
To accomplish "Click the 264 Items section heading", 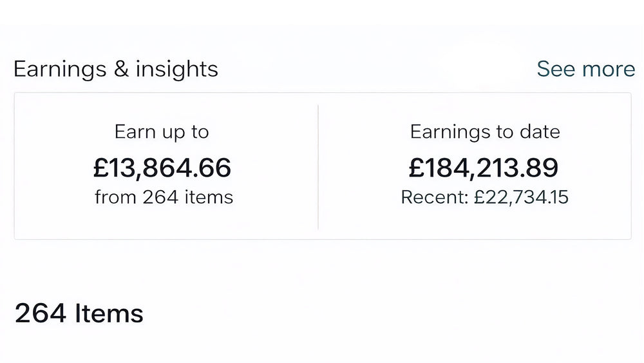I will [79, 314].
